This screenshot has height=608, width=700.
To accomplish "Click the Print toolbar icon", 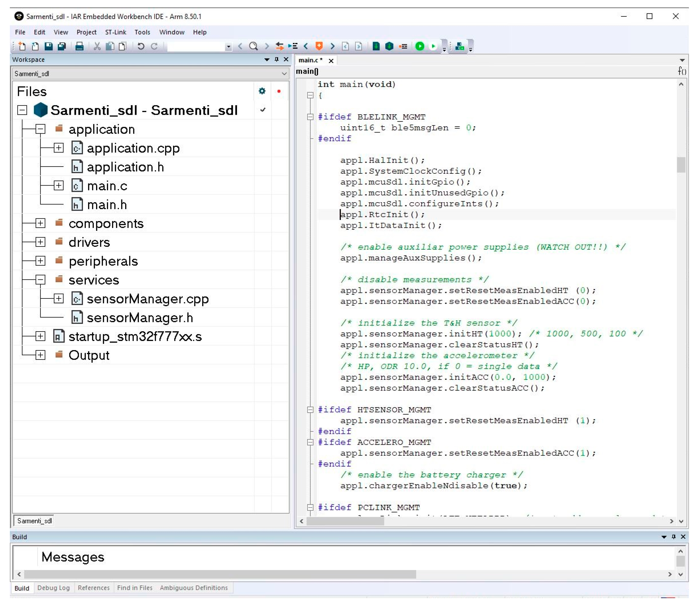I will pyautogui.click(x=79, y=46).
